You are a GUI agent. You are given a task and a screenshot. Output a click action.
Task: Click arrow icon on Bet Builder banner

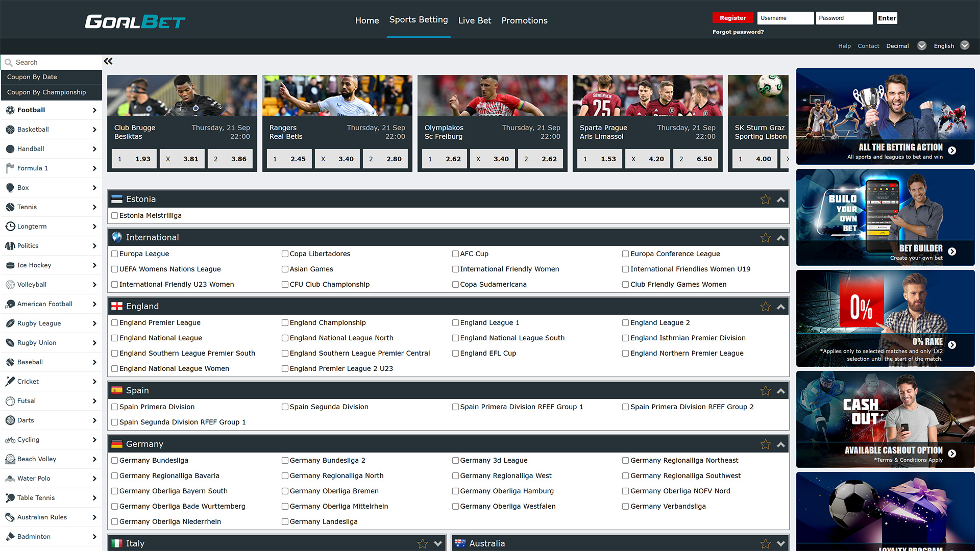(952, 252)
